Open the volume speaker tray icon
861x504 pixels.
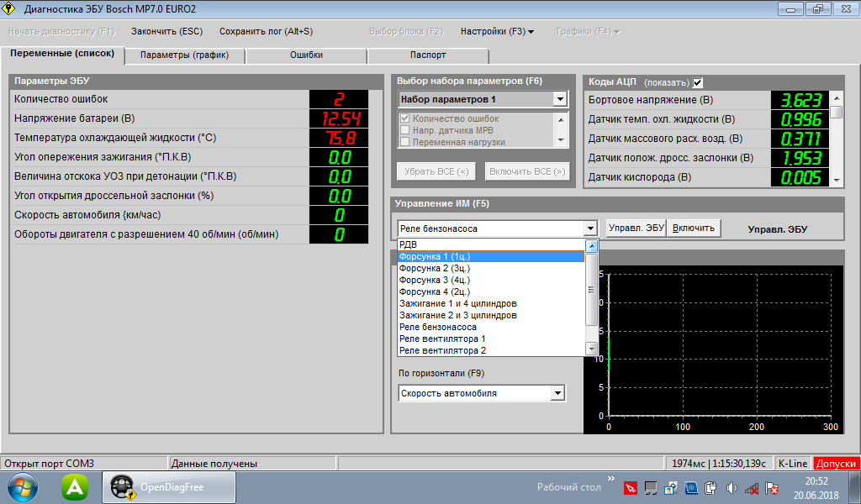click(731, 487)
